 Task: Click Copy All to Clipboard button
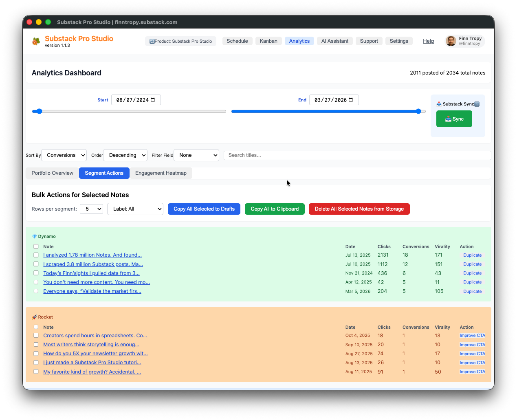(275, 209)
